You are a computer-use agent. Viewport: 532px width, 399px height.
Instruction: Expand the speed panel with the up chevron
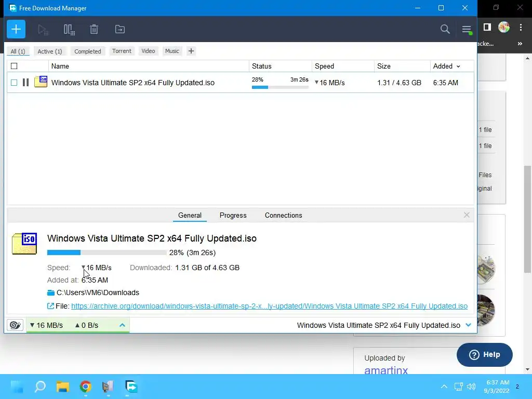122,325
